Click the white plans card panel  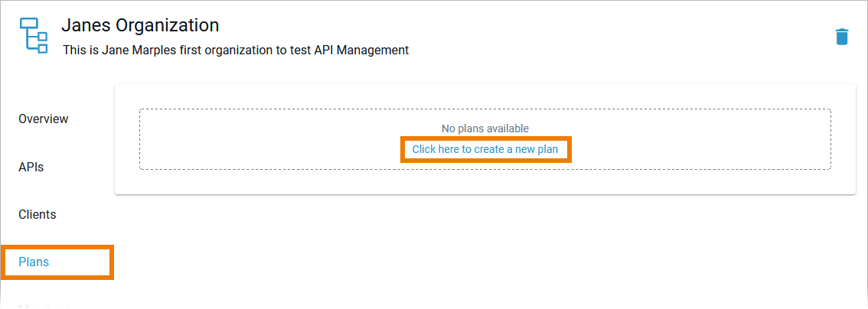coord(485,182)
